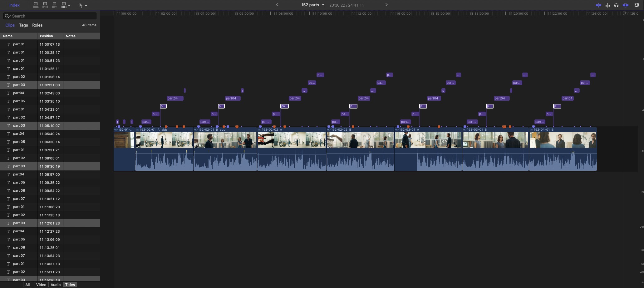644x288 pixels.
Task: Go to previous timeline history arrow
Action: tap(277, 5)
